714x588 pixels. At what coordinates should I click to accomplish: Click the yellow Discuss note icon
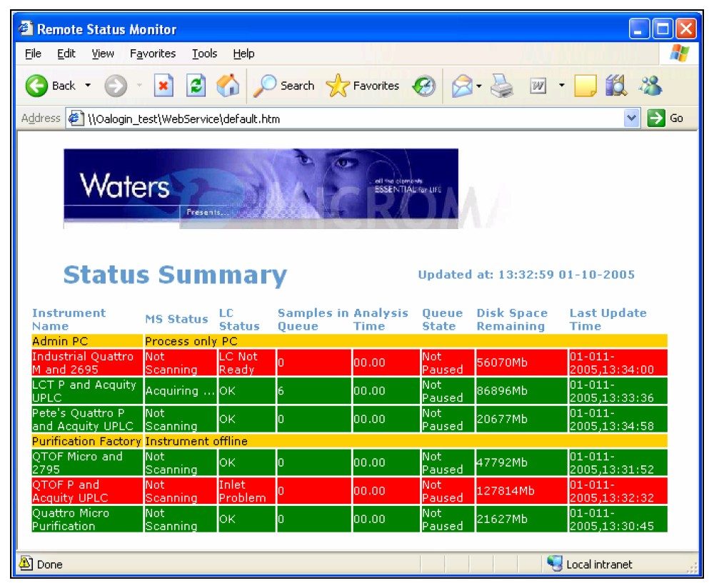[585, 86]
